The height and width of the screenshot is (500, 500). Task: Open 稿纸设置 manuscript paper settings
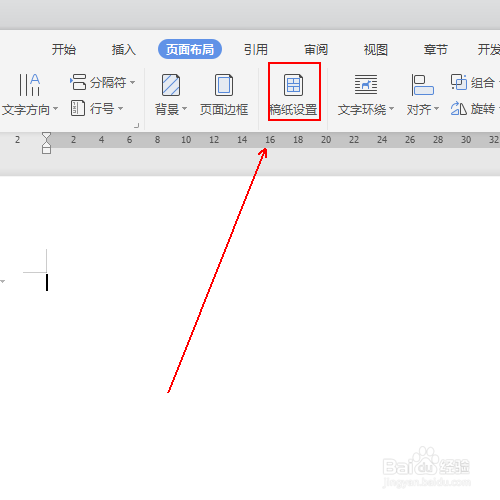(x=294, y=92)
